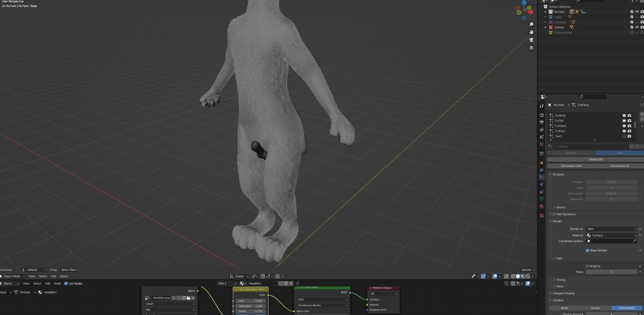Switch orthographic/perspective view grid icon
The width and height of the screenshot is (644, 315).
click(x=531, y=48)
